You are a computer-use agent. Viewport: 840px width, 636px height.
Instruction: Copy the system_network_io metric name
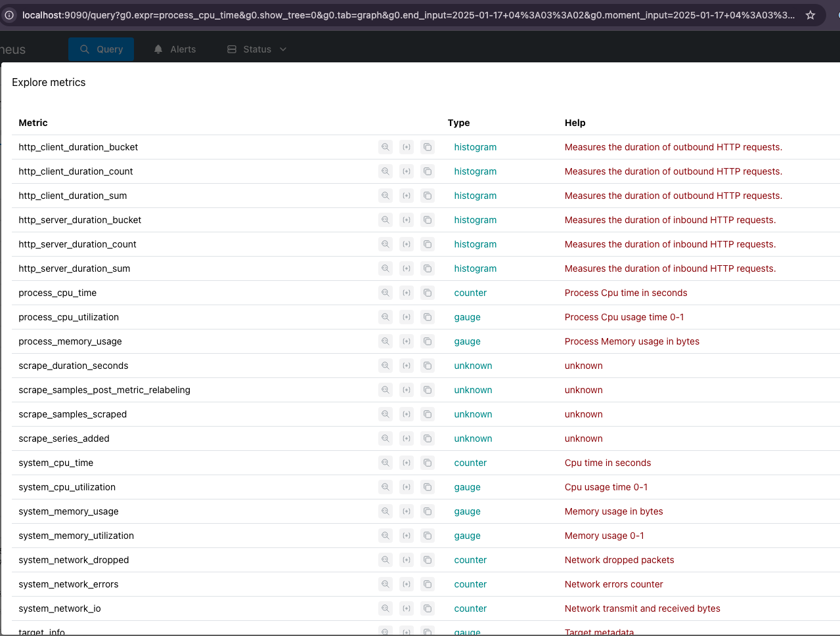tap(428, 608)
